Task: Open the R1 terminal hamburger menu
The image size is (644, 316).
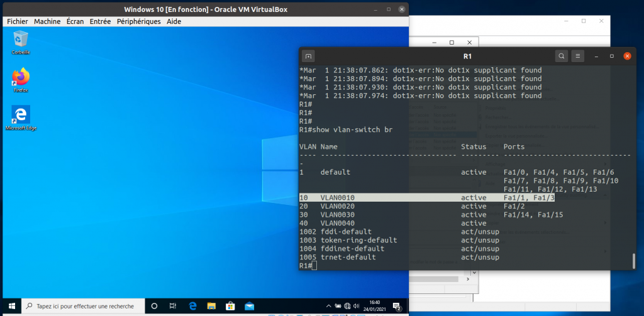Action: pos(577,56)
